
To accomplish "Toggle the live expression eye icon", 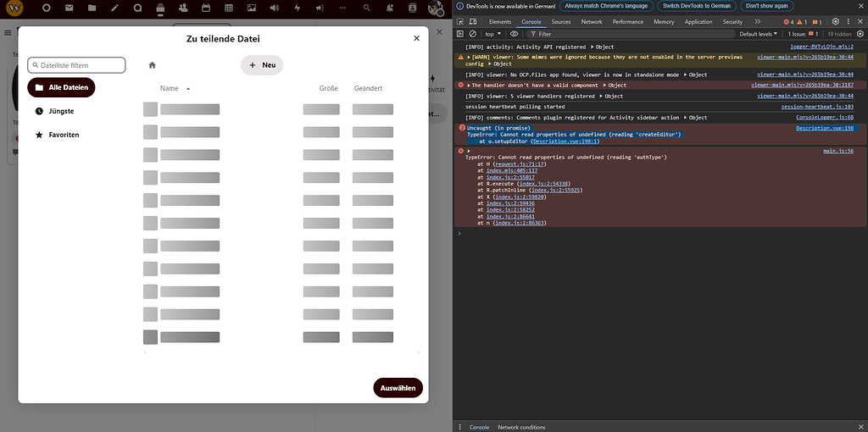I will [x=515, y=34].
